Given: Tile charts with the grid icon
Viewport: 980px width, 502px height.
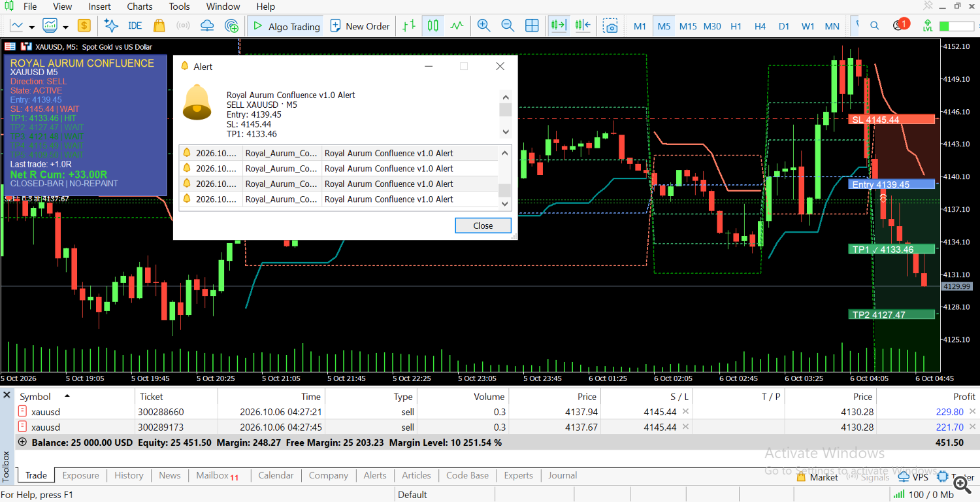Looking at the screenshot, I should click(532, 26).
